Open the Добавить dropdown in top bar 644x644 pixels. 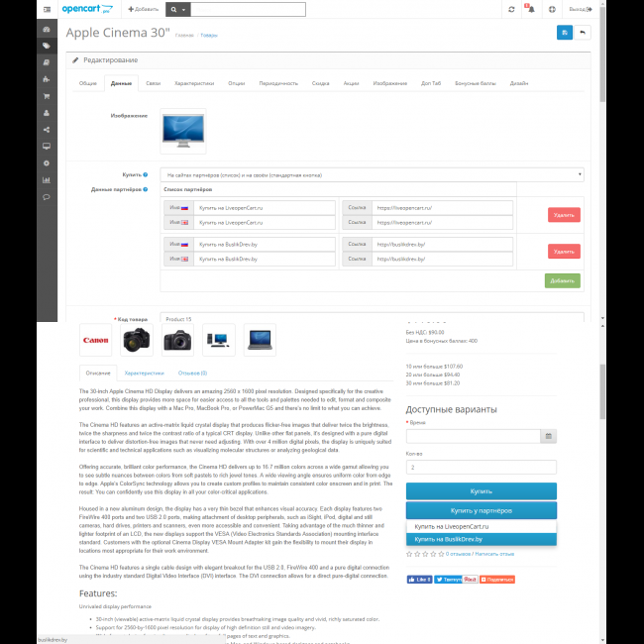pos(143,8)
